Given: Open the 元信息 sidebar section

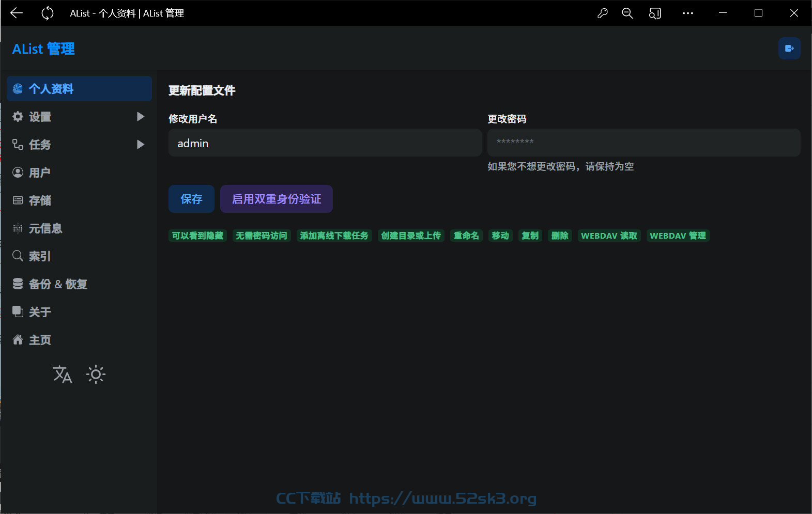Looking at the screenshot, I should click(80, 228).
